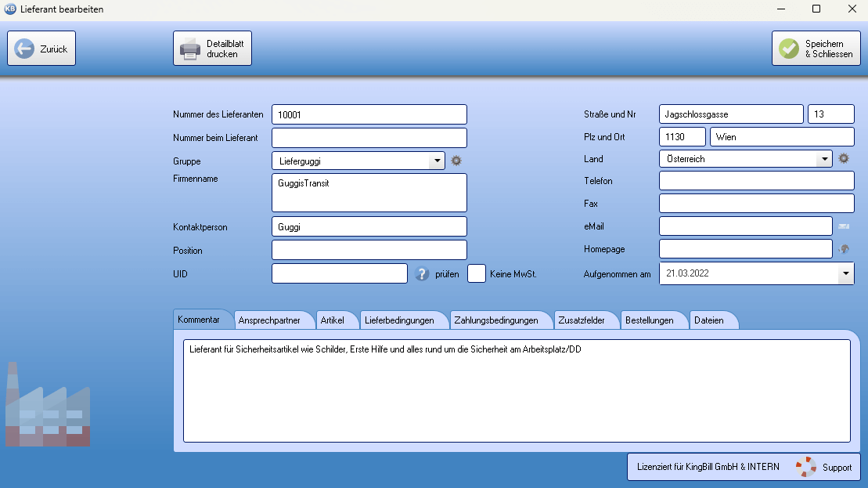
Task: Click the gear icon next to Gruppe
Action: 457,161
